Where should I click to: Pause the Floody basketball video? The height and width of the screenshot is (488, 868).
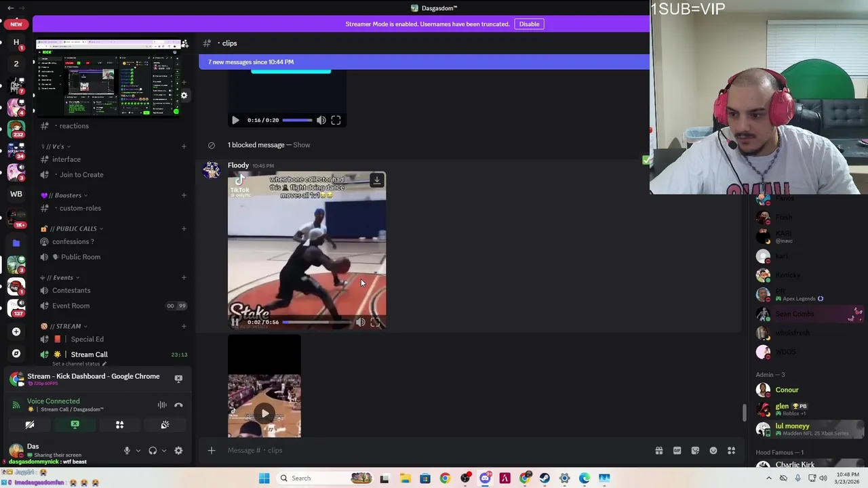235,323
